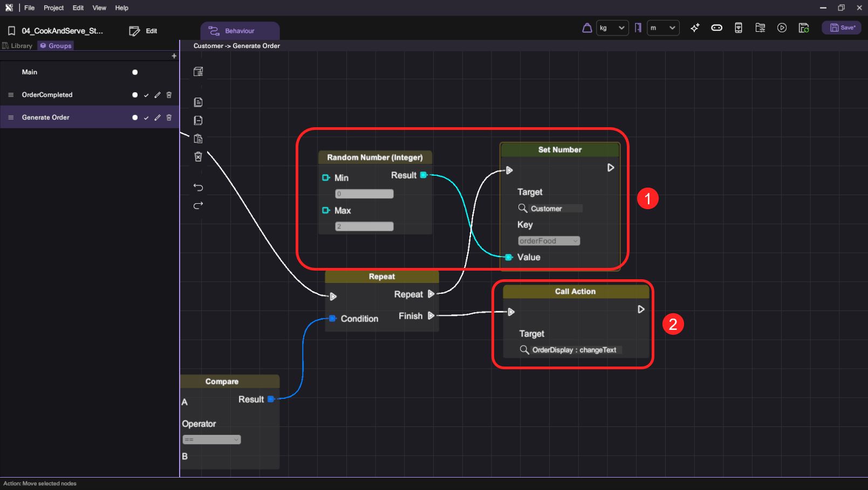Viewport: 868px width, 490px height.
Task: Click the Min input field in Random Number
Action: 364,194
